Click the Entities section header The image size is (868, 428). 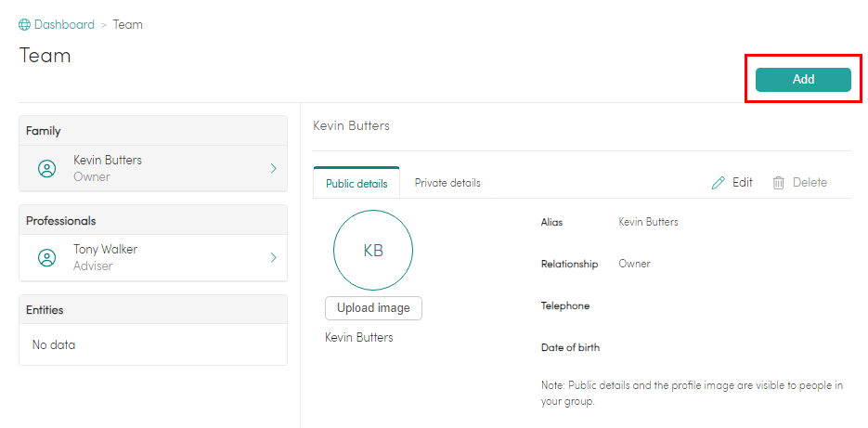coord(153,310)
